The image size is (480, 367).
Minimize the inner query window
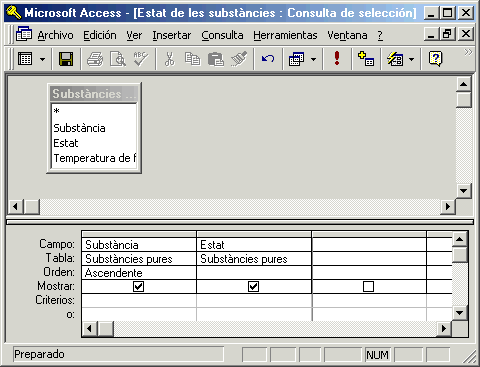pos(431,34)
